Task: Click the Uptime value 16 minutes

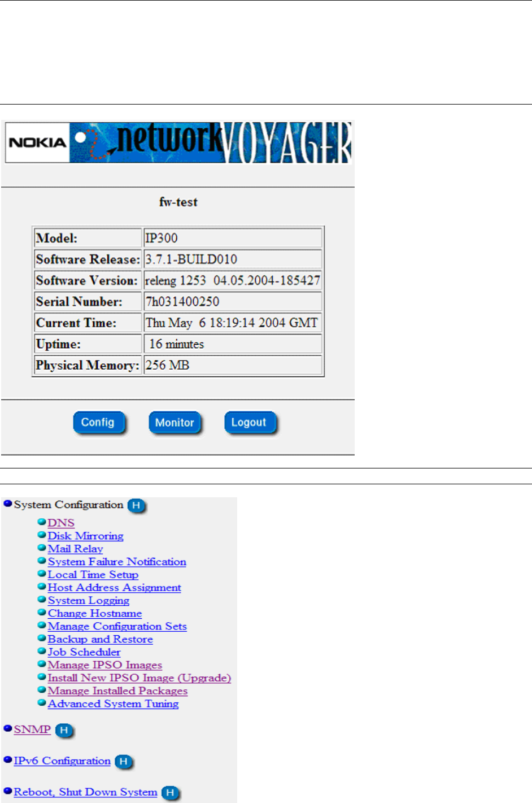Action: (x=177, y=344)
